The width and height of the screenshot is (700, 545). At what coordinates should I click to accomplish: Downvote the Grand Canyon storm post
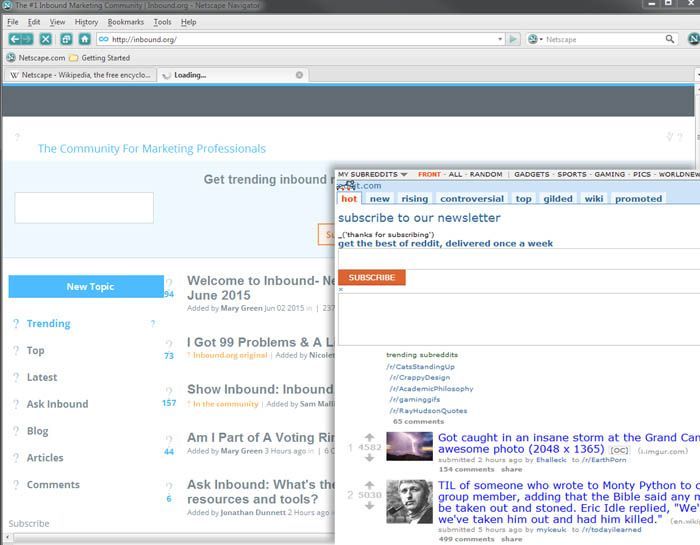369,458
